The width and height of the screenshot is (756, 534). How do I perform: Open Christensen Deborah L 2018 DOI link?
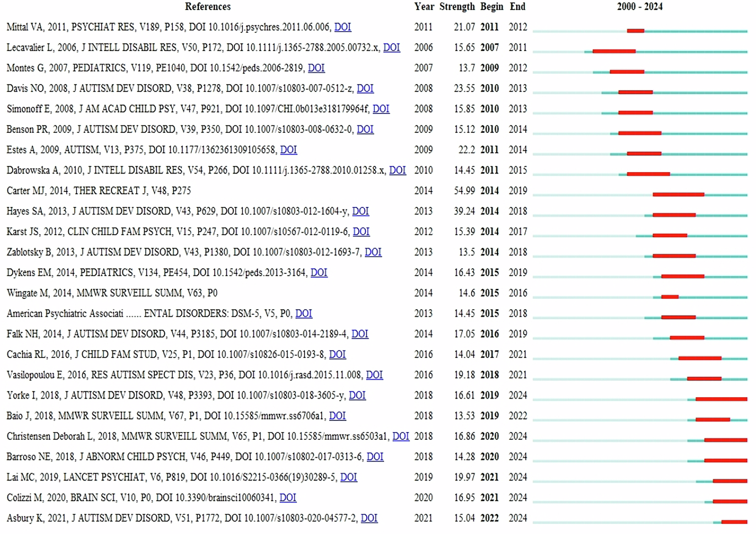400,436
